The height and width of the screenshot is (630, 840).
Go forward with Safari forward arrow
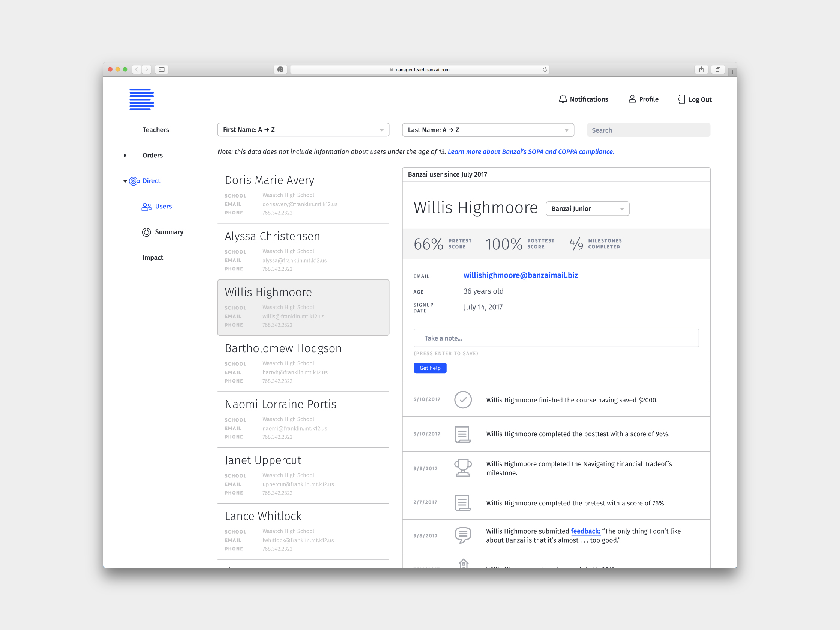[x=147, y=69]
